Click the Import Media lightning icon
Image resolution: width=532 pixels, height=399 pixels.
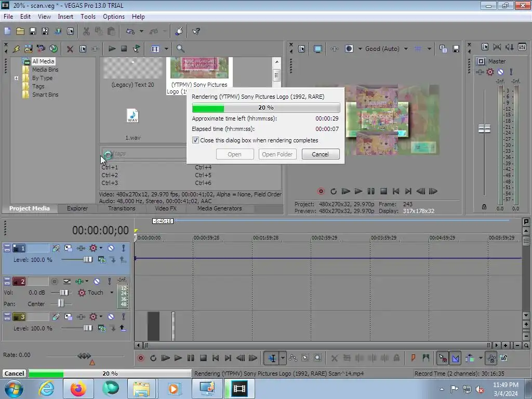click(x=16, y=49)
